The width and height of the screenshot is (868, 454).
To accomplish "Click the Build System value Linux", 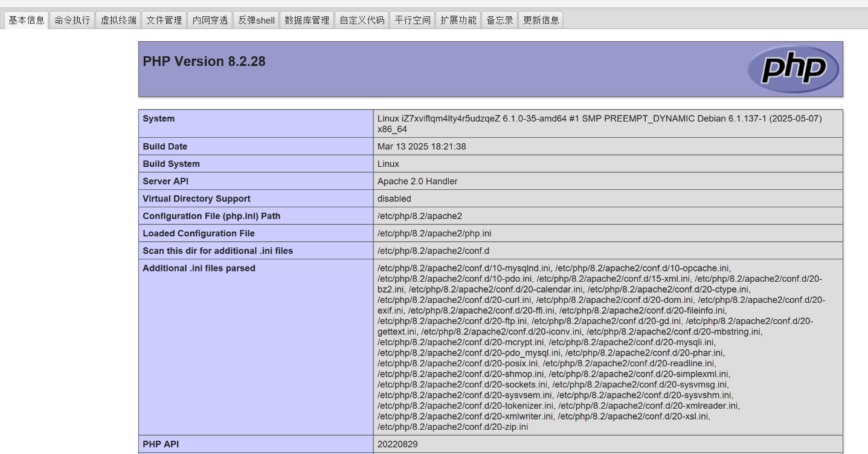I will click(388, 164).
